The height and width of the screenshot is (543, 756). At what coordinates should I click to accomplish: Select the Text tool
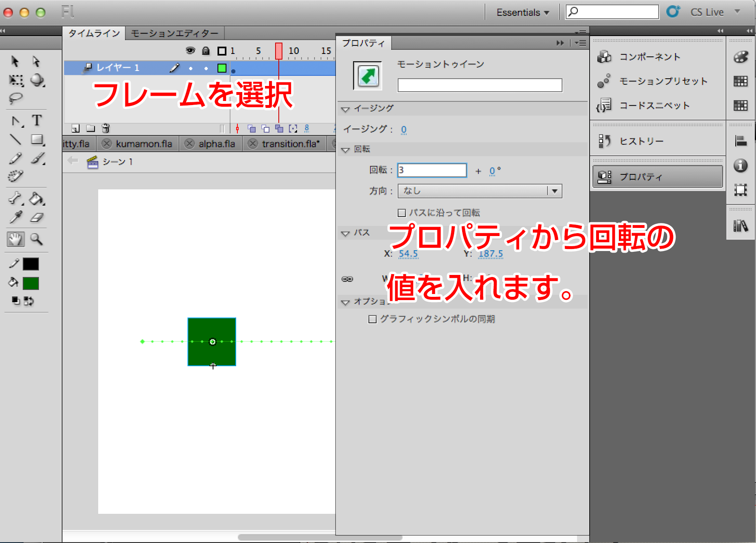tap(37, 120)
